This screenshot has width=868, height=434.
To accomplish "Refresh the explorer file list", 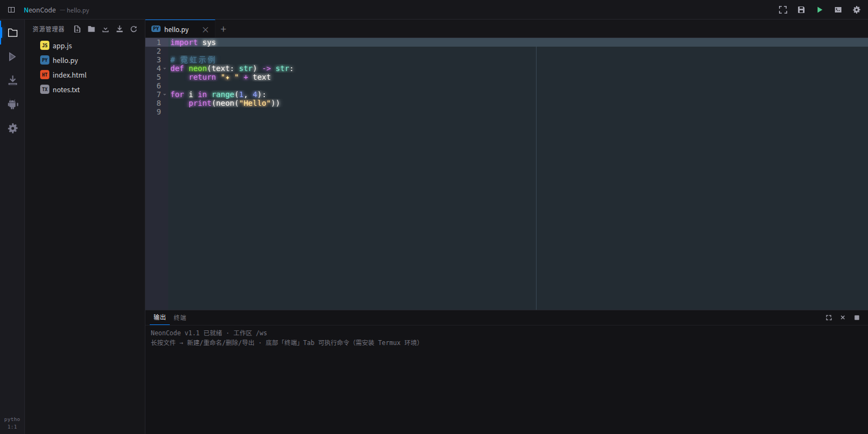I will coord(133,29).
